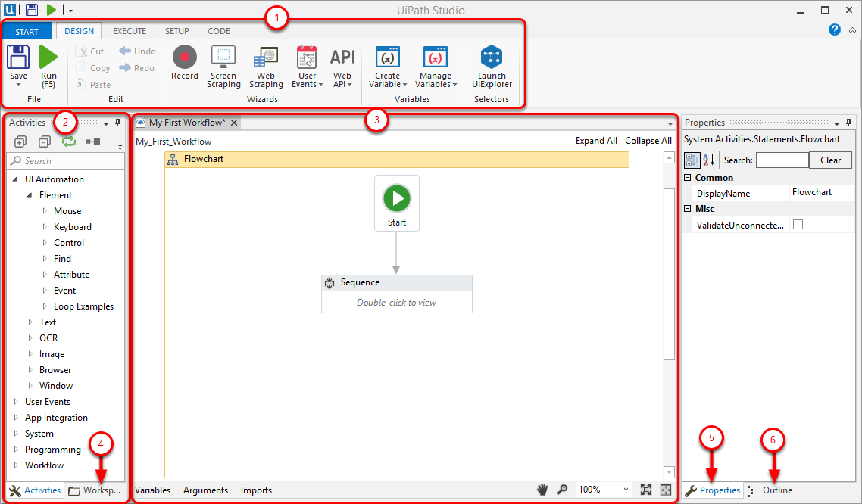Screen dimensions: 862x504
Task: Expand the Workflow category
Action: click(16, 465)
